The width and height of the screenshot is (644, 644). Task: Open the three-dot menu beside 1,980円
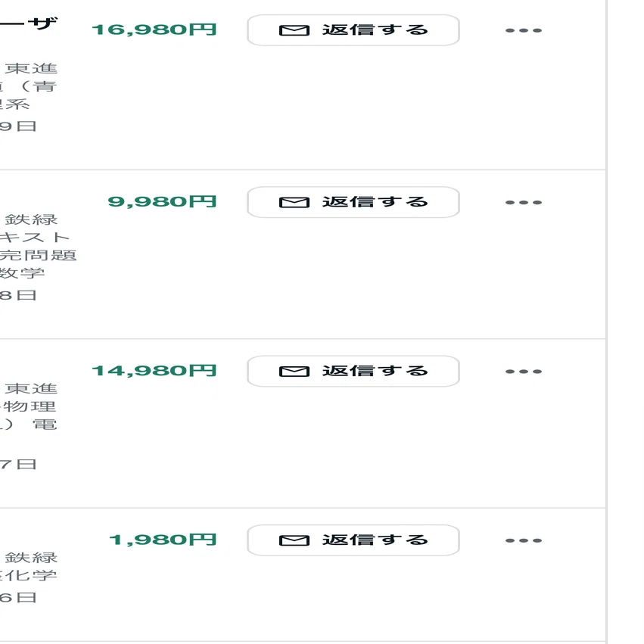coord(523,540)
